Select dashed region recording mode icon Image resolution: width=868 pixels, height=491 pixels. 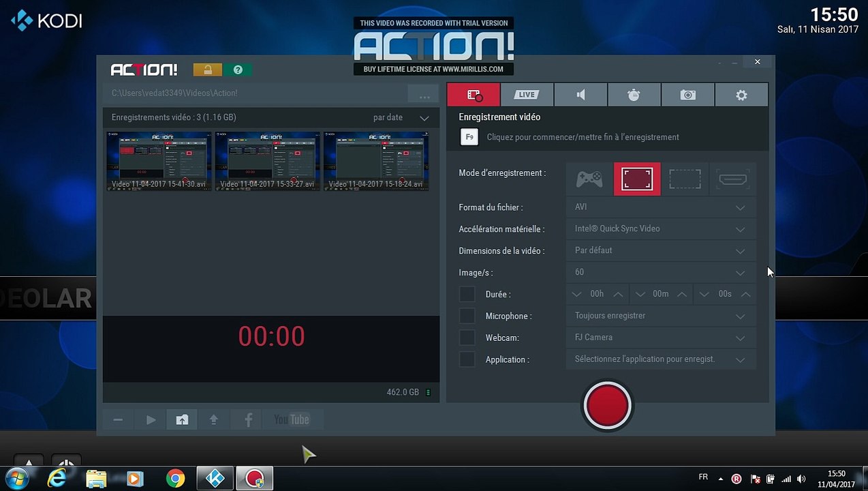coord(685,179)
